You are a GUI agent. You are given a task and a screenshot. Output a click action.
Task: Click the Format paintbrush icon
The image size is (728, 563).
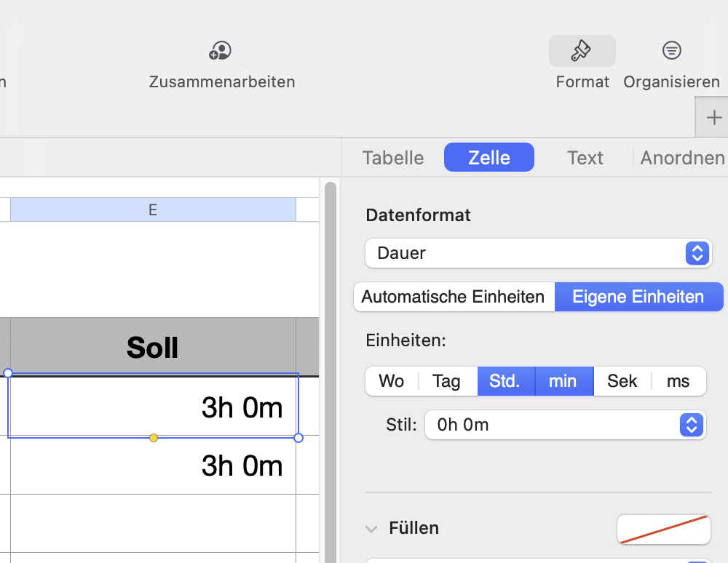coord(582,51)
